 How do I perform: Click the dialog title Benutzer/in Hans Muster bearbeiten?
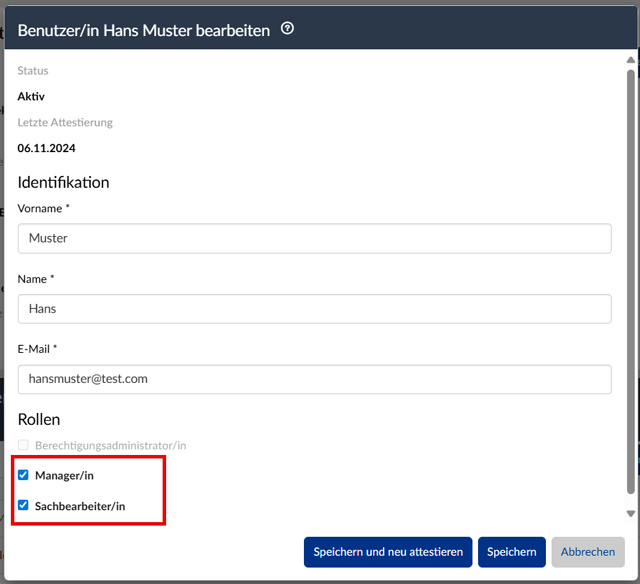[144, 31]
